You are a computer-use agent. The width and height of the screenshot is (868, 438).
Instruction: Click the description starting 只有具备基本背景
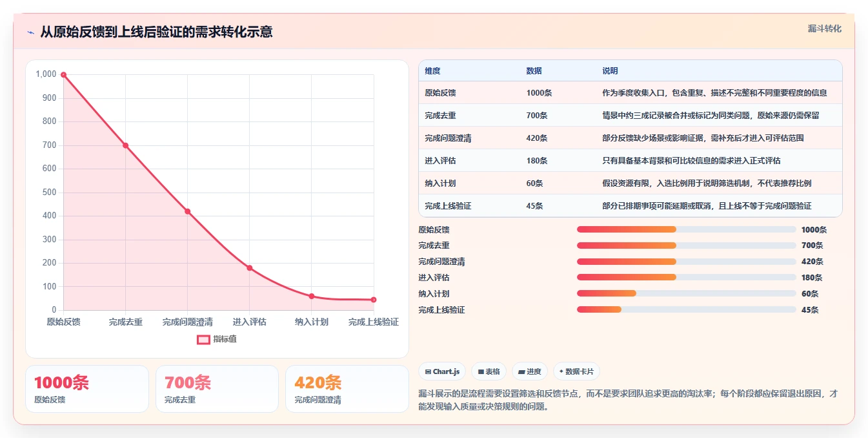click(691, 161)
